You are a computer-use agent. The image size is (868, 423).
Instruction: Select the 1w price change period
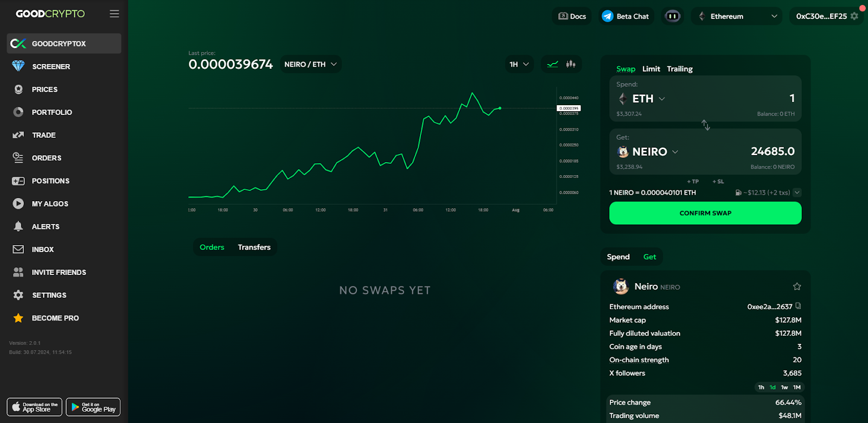click(784, 387)
